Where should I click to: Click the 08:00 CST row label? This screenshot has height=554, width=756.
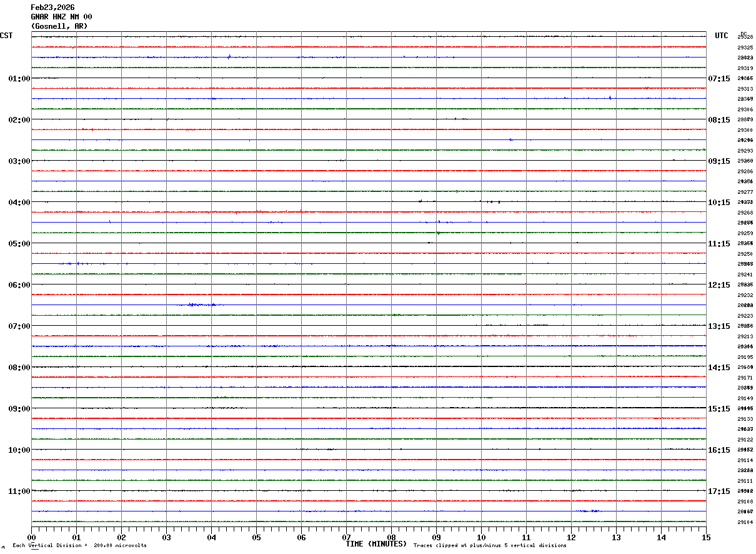click(x=19, y=367)
